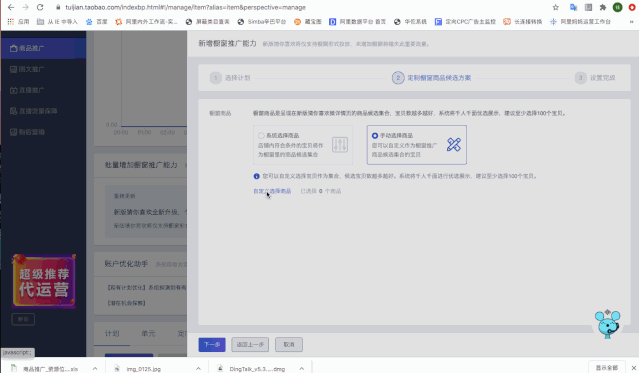
Task: Click the blue info icon before the hint text
Action: pyautogui.click(x=256, y=176)
